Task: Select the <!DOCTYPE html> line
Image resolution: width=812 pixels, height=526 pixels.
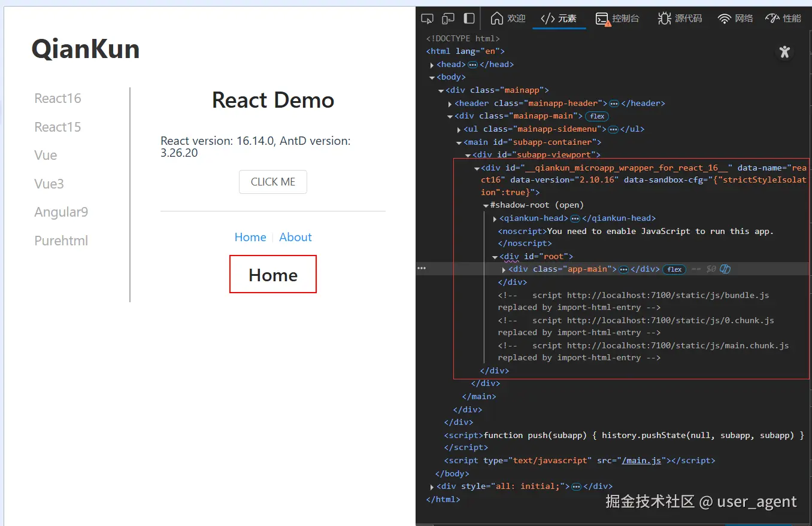Action: pyautogui.click(x=463, y=39)
